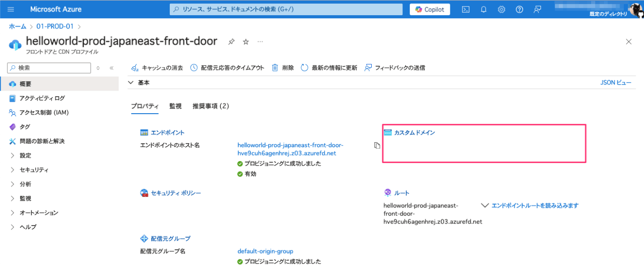This screenshot has height=277, width=644.
Task: Click the Front Door resource cloud icon
Action: (15, 45)
